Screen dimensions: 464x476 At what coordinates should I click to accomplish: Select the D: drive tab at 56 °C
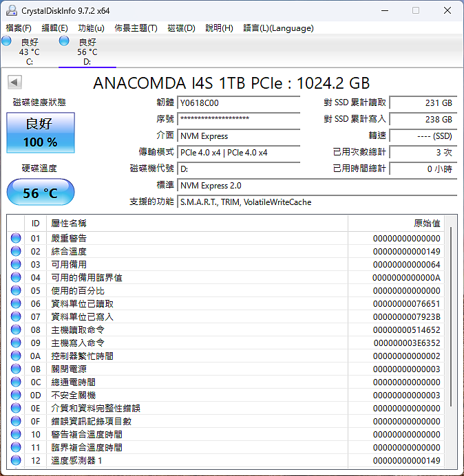tap(87, 52)
